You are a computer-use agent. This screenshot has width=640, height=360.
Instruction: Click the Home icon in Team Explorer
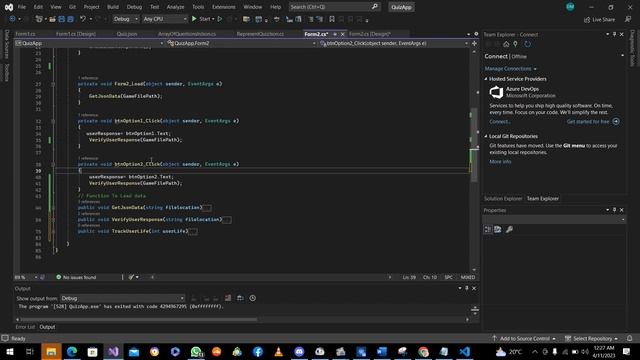pos(506,44)
